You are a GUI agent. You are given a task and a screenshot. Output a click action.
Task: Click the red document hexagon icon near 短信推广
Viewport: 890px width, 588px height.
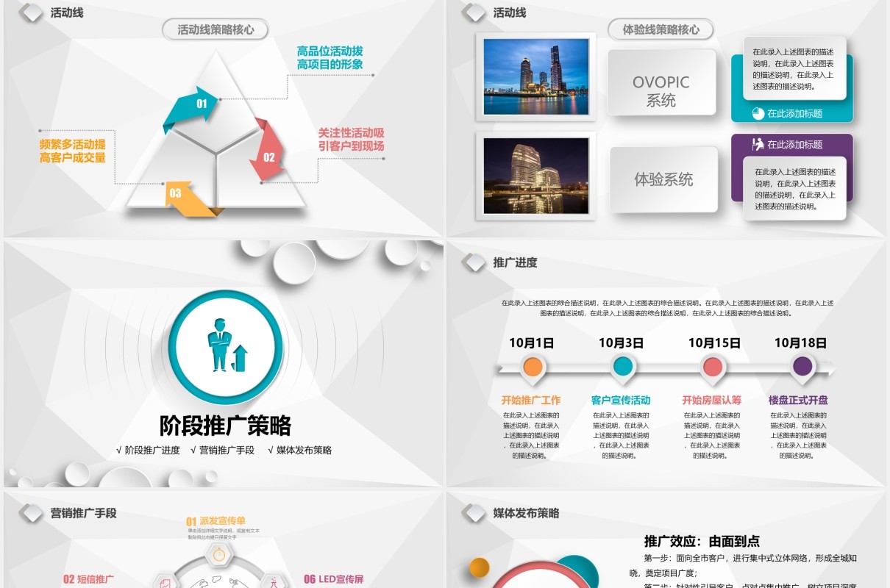(x=165, y=582)
